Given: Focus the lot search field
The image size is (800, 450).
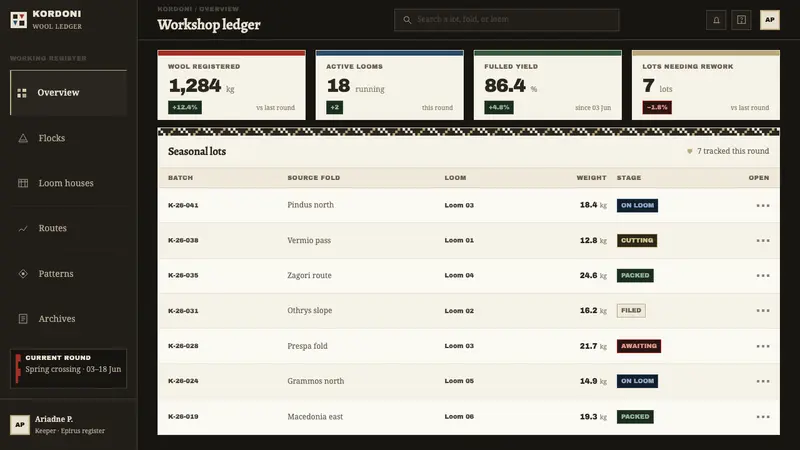Looking at the screenshot, I should [x=507, y=20].
